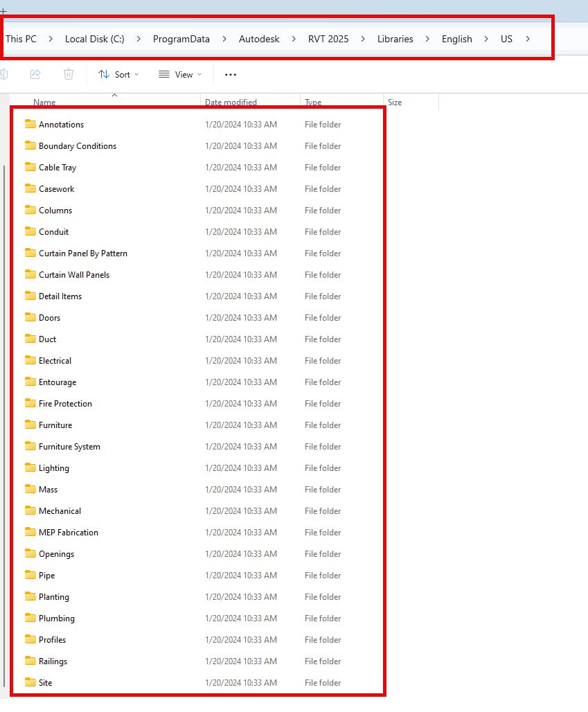Open the Sort dropdown menu

pos(118,75)
